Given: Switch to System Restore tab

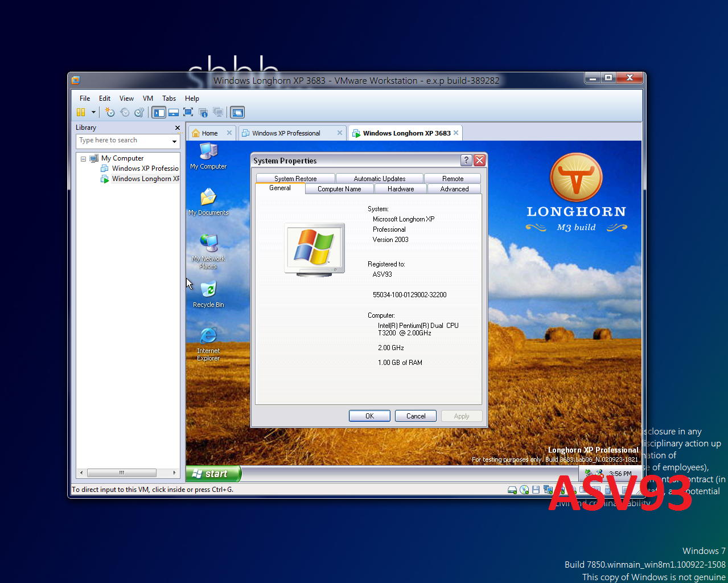Looking at the screenshot, I should click(295, 179).
